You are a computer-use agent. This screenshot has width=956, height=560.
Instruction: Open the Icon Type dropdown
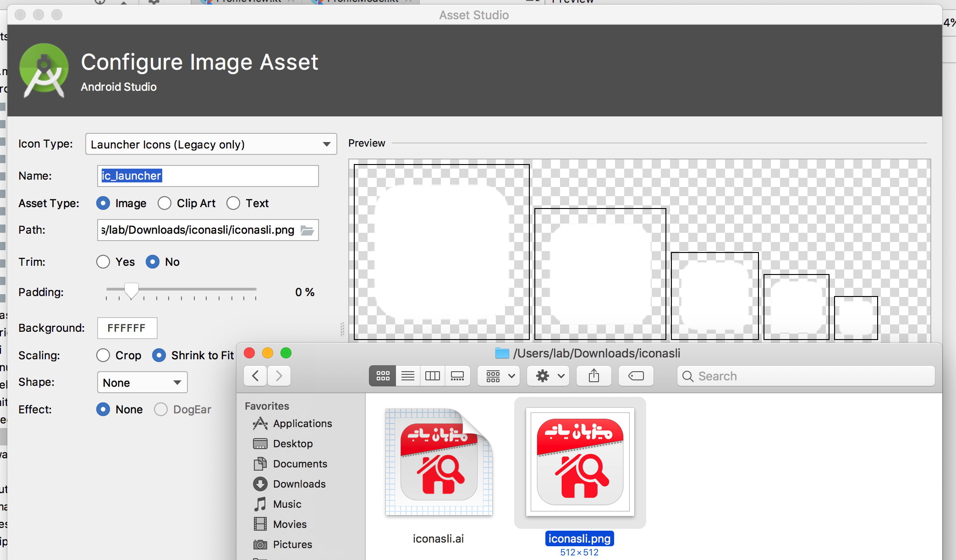[211, 144]
